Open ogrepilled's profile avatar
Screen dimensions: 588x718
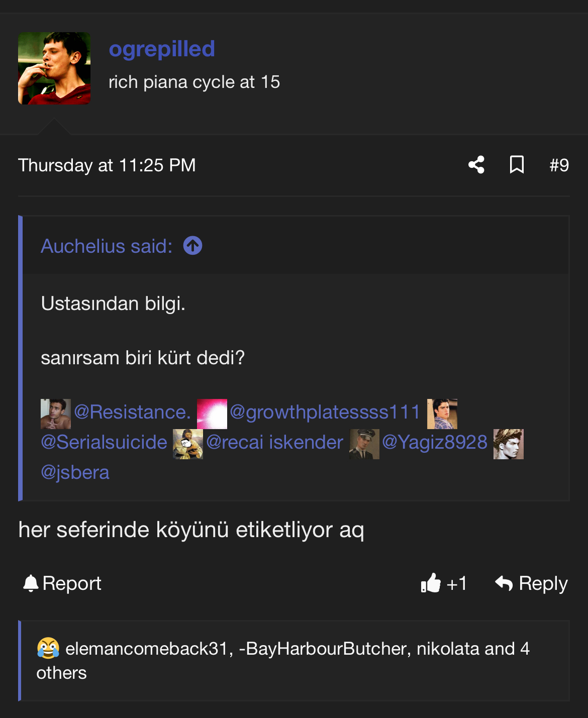(x=54, y=68)
